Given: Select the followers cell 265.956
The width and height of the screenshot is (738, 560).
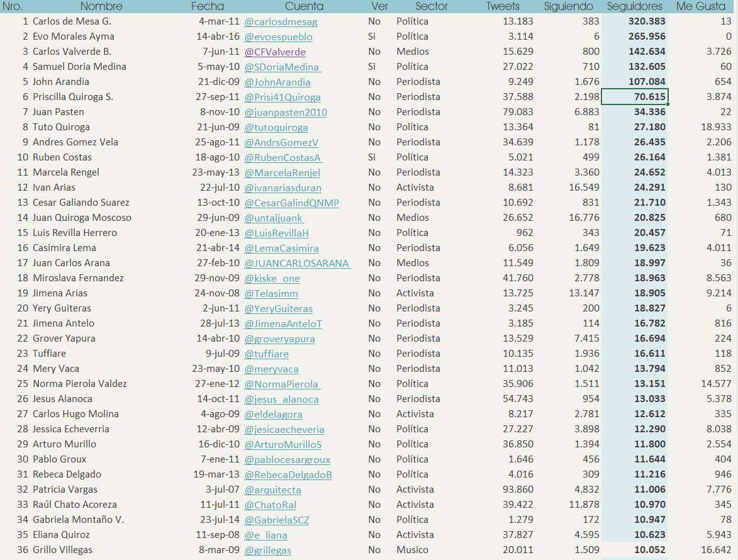Looking at the screenshot, I should [647, 36].
